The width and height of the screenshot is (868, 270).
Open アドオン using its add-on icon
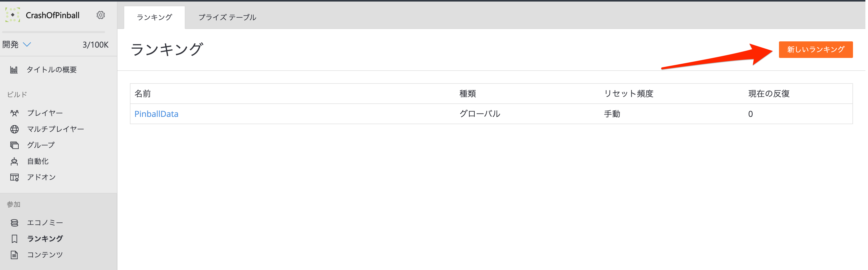[x=14, y=177]
